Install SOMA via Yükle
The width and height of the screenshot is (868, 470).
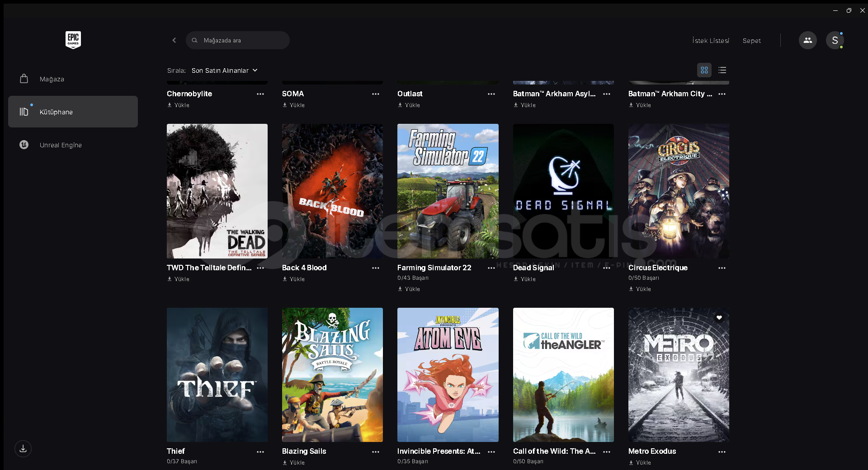pos(294,105)
